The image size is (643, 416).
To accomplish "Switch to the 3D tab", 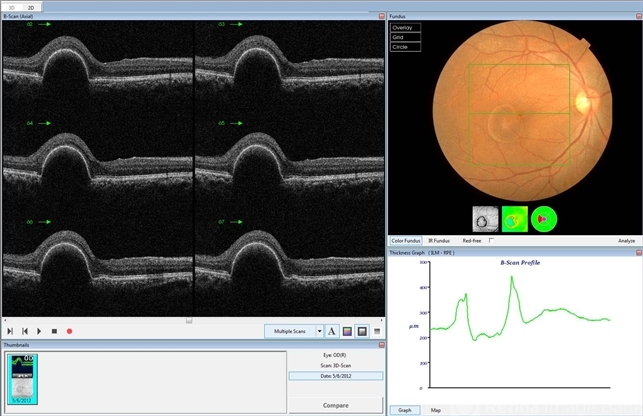I will 12,5.
